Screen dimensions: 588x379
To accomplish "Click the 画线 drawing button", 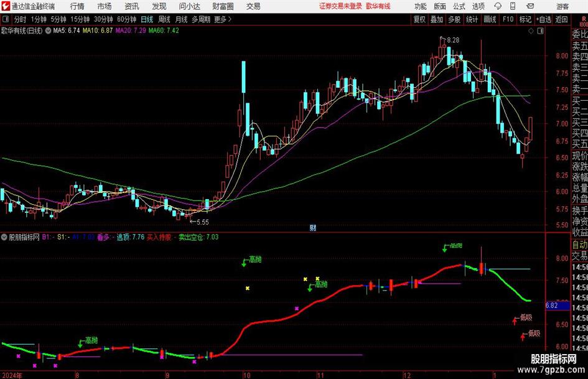I will pyautogui.click(x=490, y=19).
